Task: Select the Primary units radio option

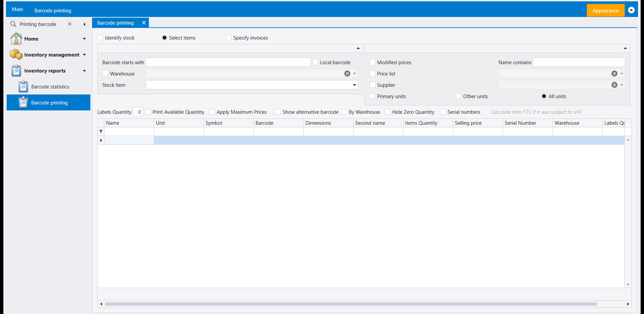Action: pyautogui.click(x=373, y=96)
